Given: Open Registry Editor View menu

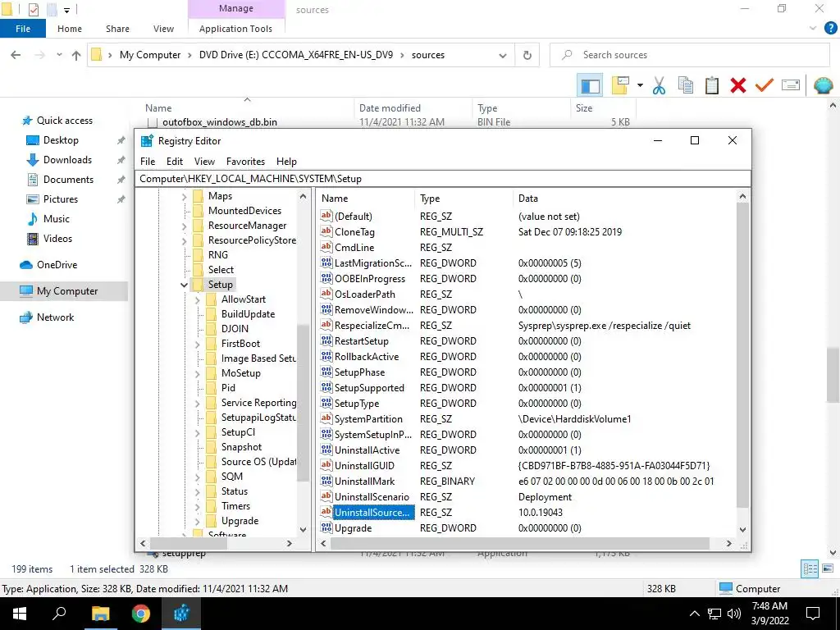Looking at the screenshot, I should tap(204, 162).
